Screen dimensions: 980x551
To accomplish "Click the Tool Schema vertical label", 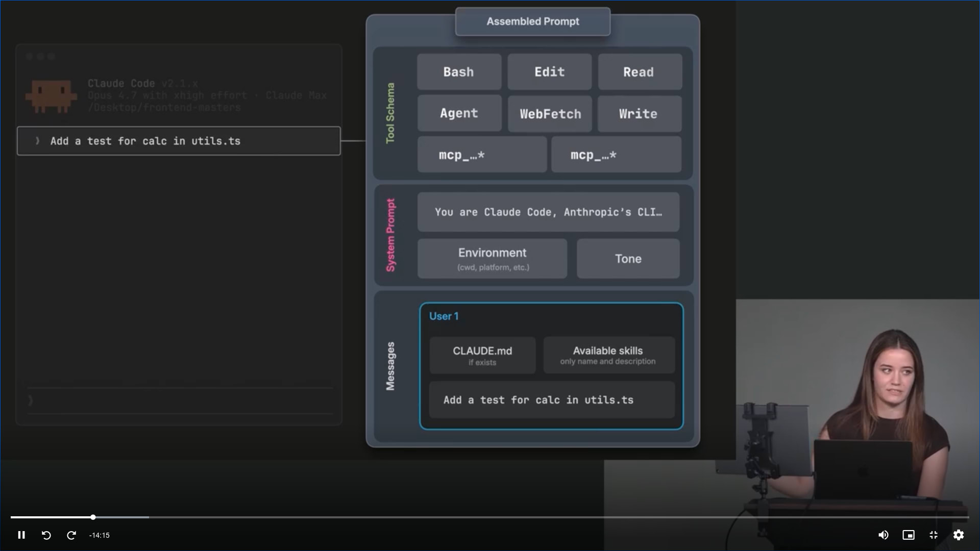I will [390, 113].
